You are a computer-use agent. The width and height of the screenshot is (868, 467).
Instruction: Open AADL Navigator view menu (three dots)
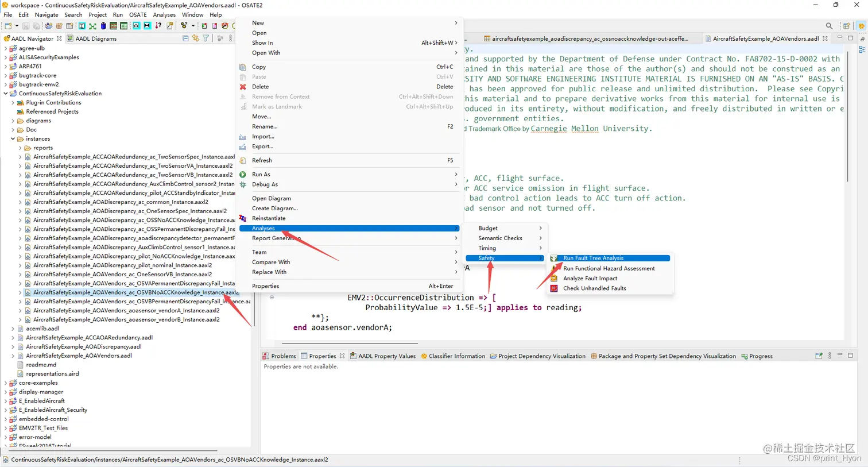point(231,38)
